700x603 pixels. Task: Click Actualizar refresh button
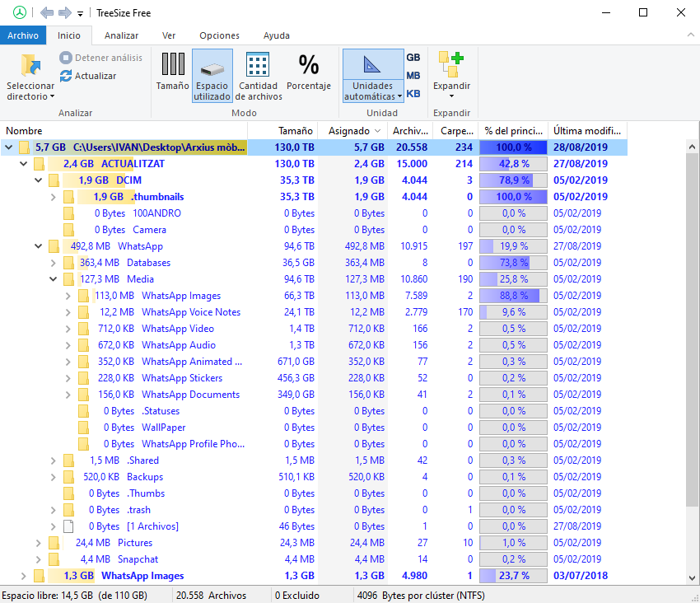88,76
